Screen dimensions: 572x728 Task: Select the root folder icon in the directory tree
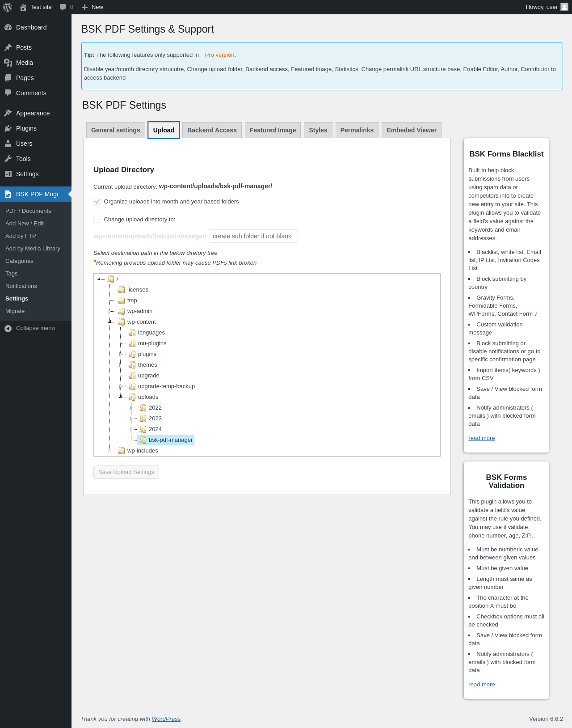pyautogui.click(x=111, y=279)
